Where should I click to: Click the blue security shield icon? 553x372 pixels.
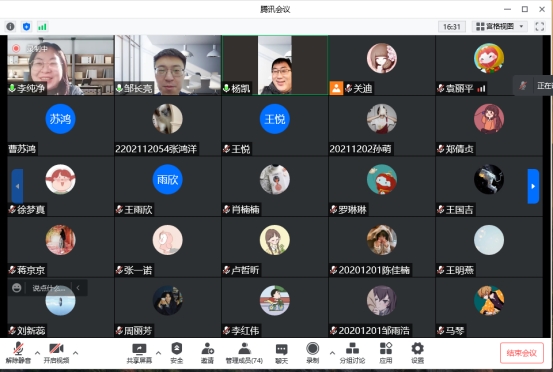click(26, 26)
